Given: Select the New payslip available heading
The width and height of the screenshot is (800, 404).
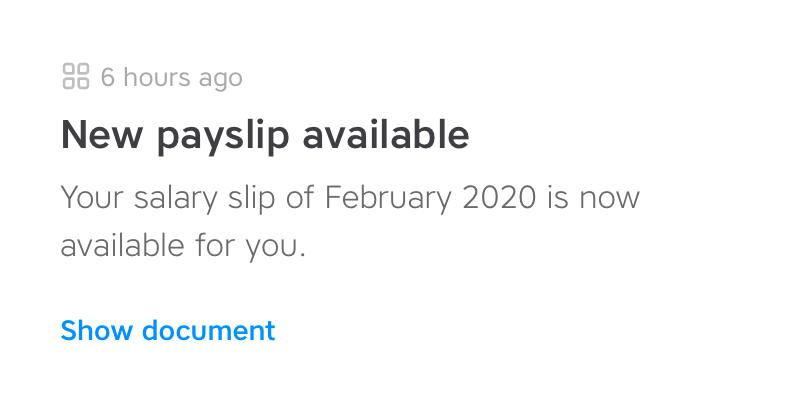Looking at the screenshot, I should pyautogui.click(x=265, y=136).
